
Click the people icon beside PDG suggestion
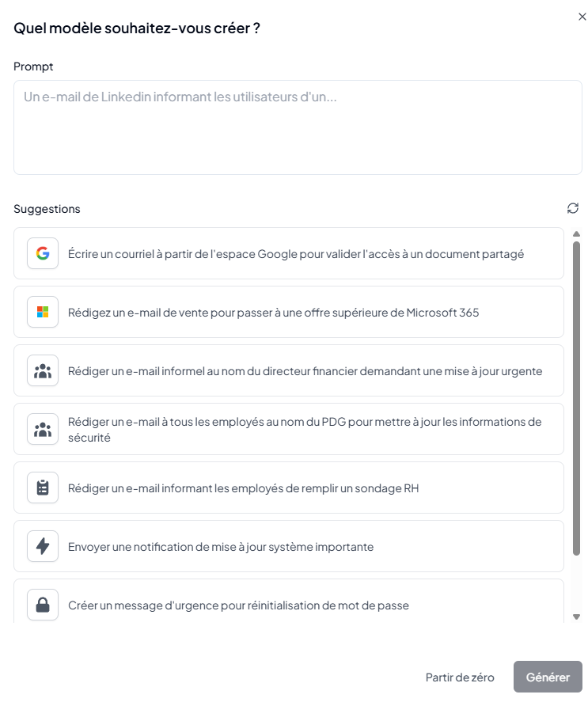(43, 429)
